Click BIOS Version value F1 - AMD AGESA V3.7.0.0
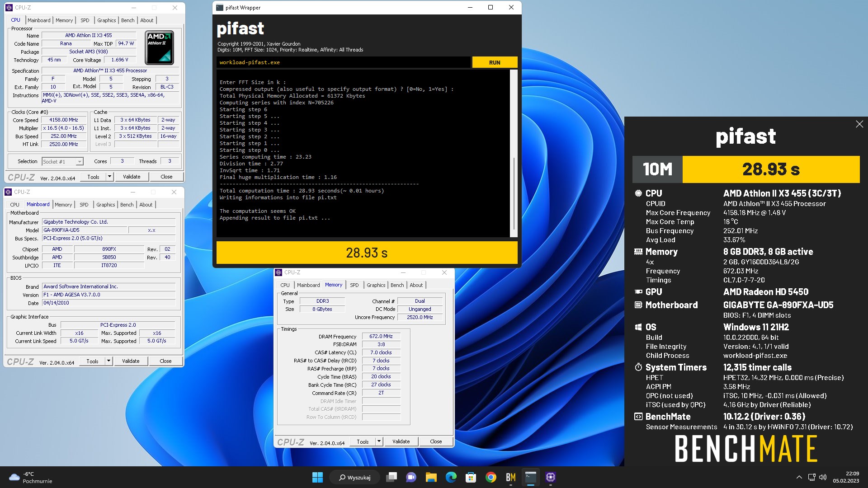The height and width of the screenshot is (488, 868). [x=108, y=295]
